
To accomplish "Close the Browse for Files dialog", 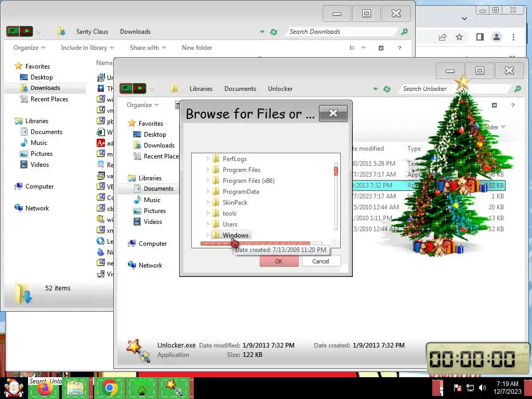I will pyautogui.click(x=333, y=113).
